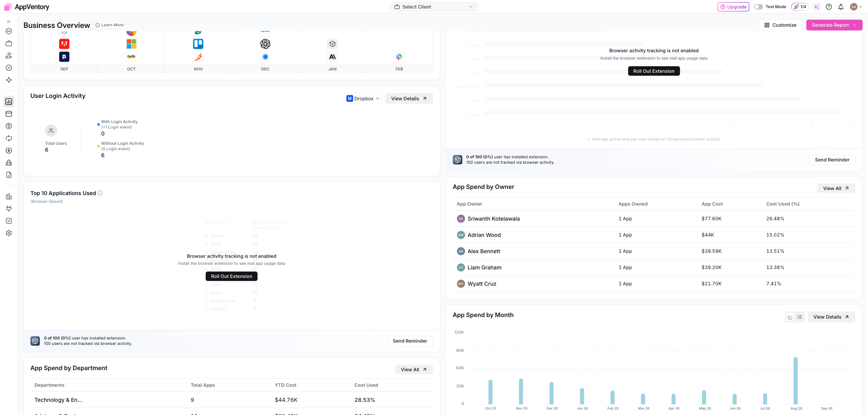
Task: Click the Aug 26 bar in spend chart
Action: pos(796,381)
